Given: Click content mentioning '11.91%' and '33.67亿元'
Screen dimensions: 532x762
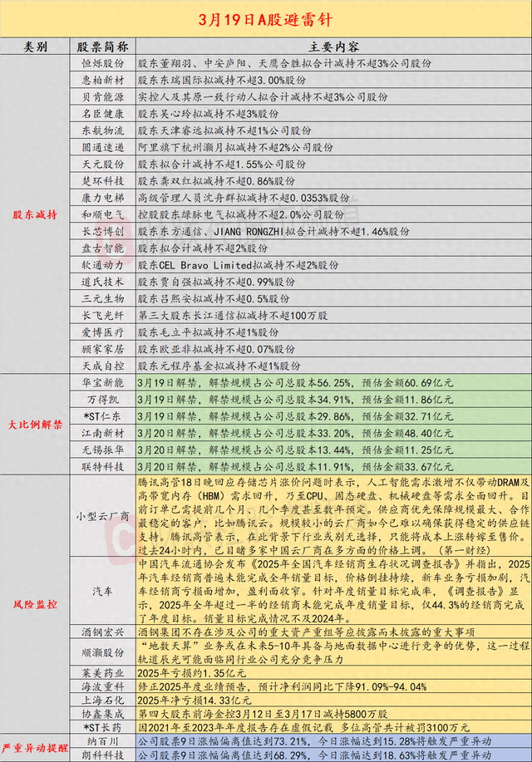Looking at the screenshot, I should click(x=295, y=466).
